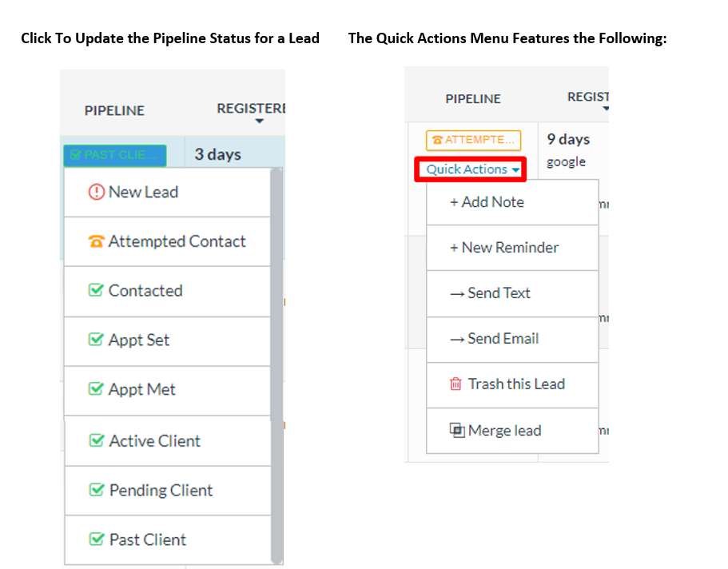
Task: Click the New Lead exclamation icon
Action: tap(96, 192)
